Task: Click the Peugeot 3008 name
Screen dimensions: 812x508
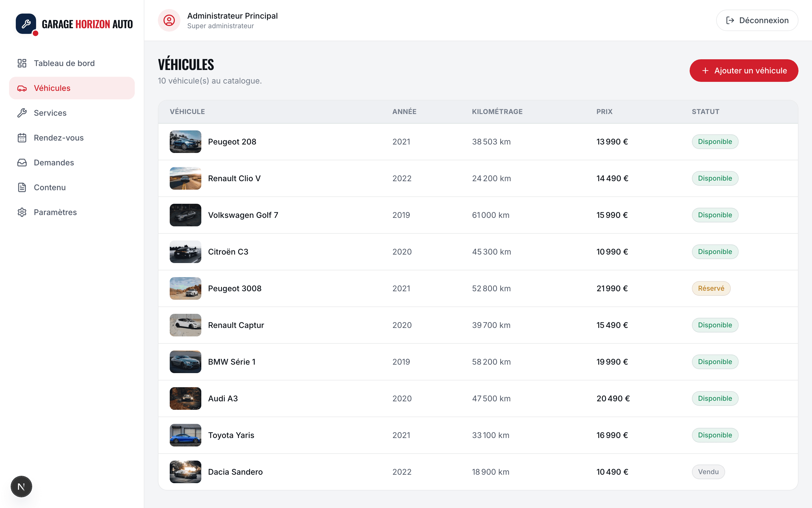Action: click(235, 288)
